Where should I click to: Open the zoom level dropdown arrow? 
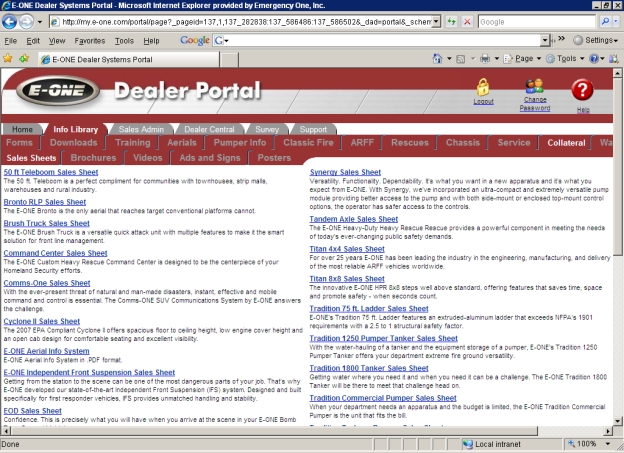608,444
